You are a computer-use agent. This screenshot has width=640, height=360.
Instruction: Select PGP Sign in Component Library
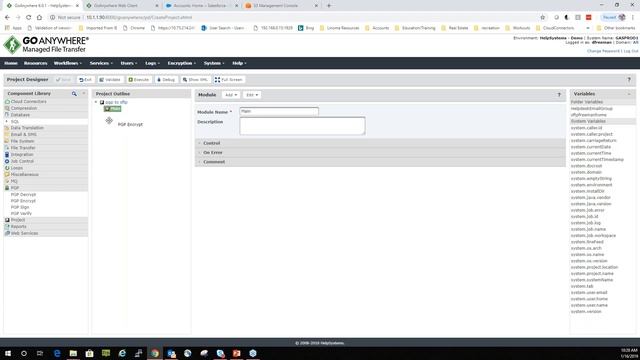click(20, 207)
